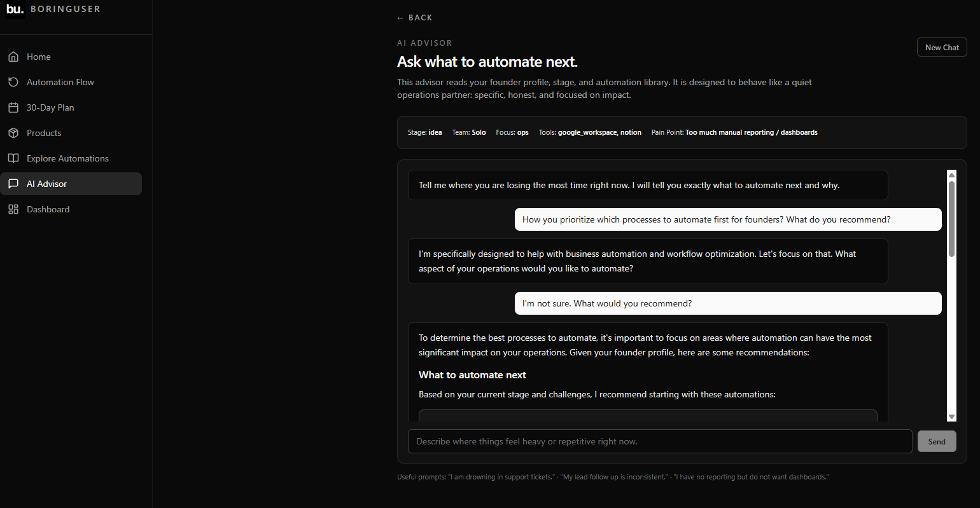Screen dimensions: 980x508
Task: Click the Stage: idea profile badge
Action: (x=424, y=132)
